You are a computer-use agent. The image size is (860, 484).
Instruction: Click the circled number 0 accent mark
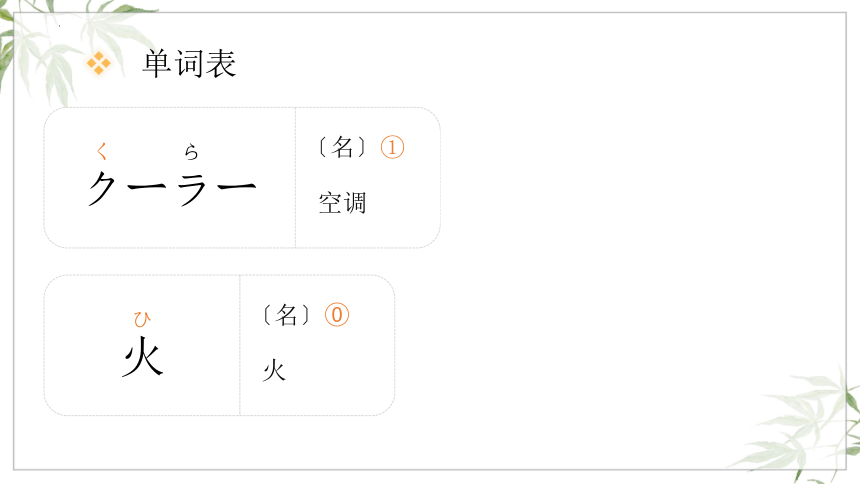[x=337, y=315]
